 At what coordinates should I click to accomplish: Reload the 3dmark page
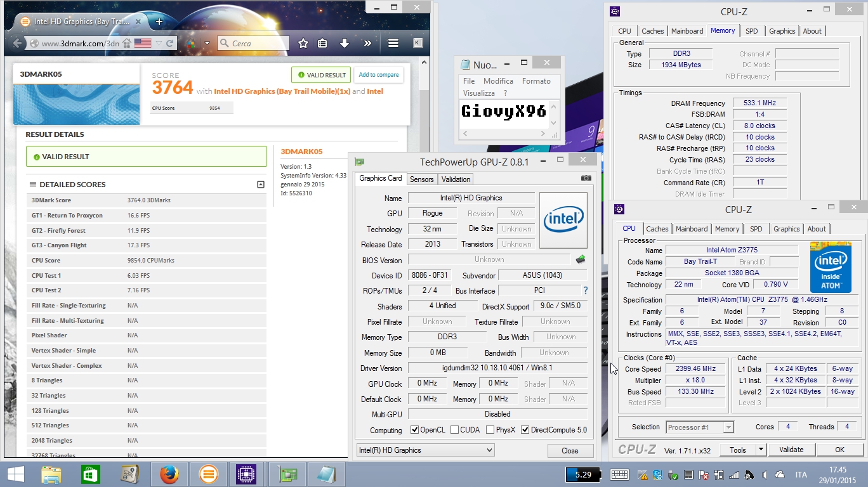pyautogui.click(x=170, y=43)
